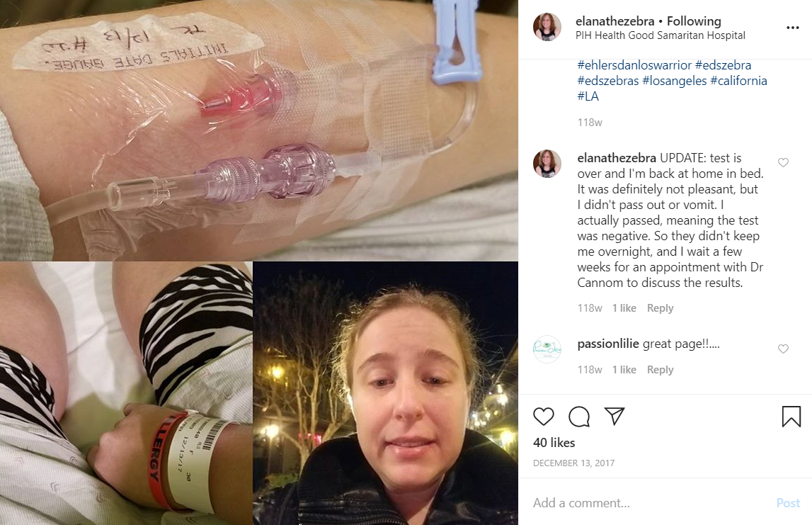Save the post with bookmark icon
Image resolution: width=812 pixels, height=525 pixels.
(x=791, y=417)
